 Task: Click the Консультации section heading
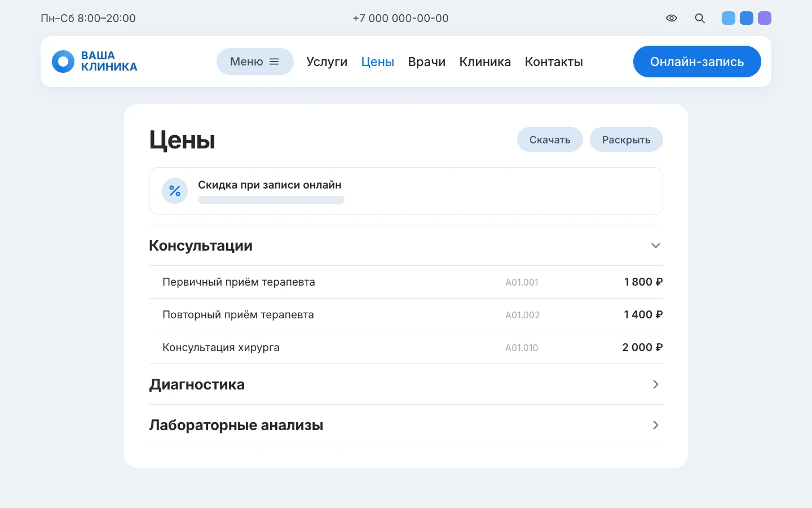click(x=201, y=246)
